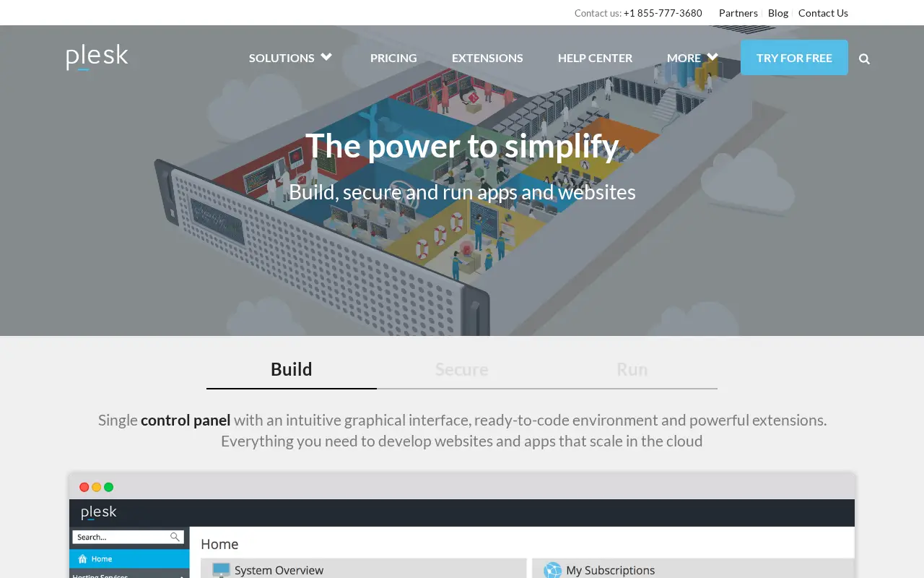Image resolution: width=924 pixels, height=578 pixels.
Task: Switch to the Run tab
Action: [632, 369]
